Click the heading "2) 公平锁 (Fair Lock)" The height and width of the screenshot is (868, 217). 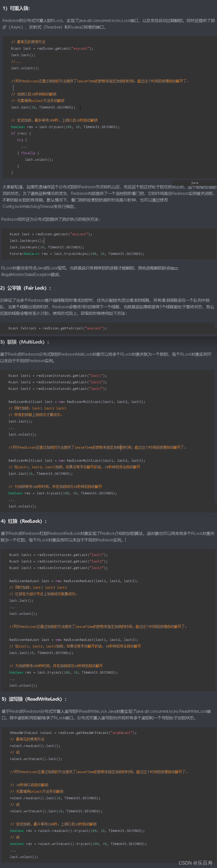click(x=26, y=288)
